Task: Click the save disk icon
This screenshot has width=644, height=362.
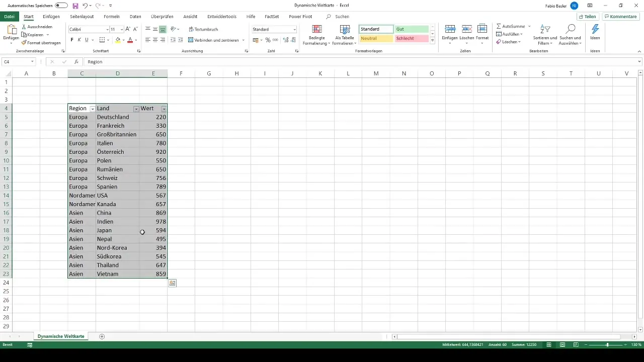Action: (75, 6)
